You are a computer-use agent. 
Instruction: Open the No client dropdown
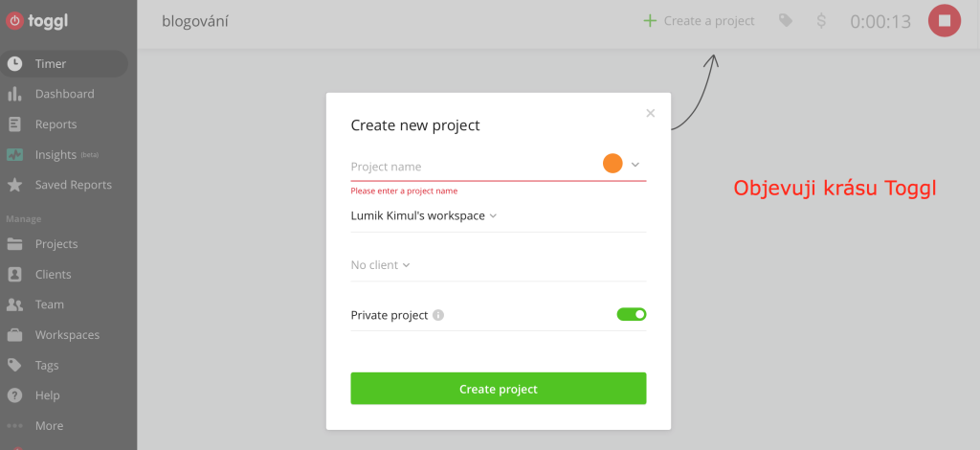pos(380,265)
